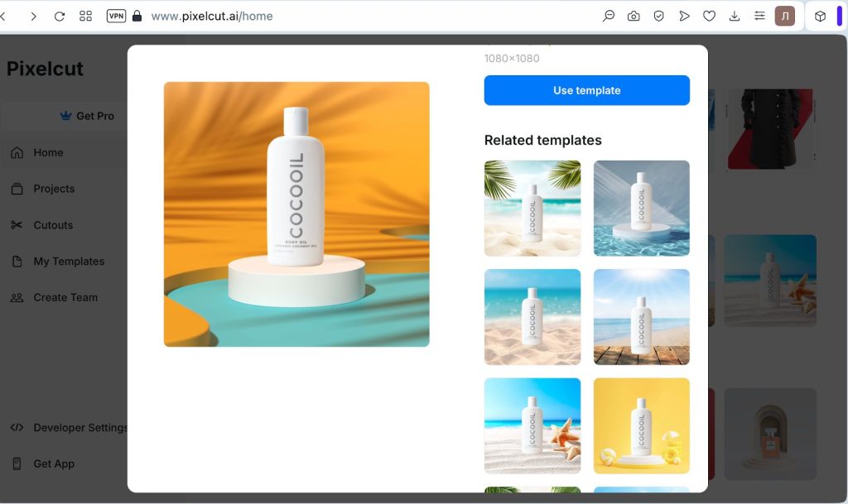The height and width of the screenshot is (504, 848).
Task: Open Get App in the sidebar
Action: [x=54, y=463]
